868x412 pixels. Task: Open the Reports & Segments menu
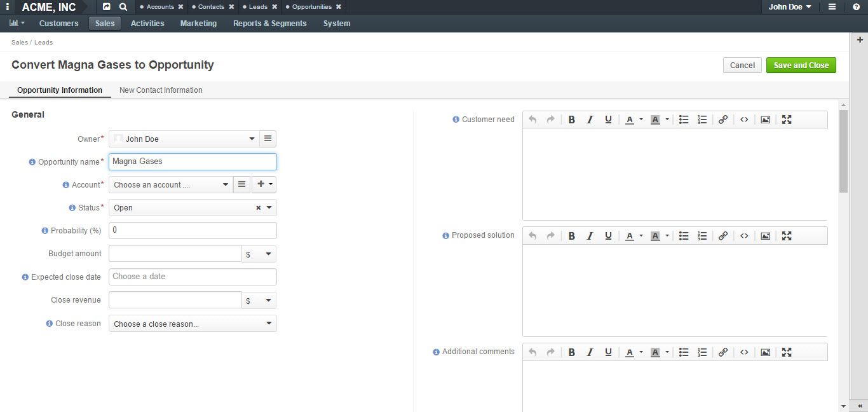point(270,24)
